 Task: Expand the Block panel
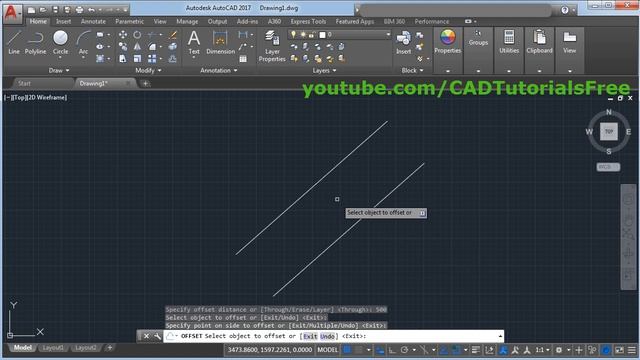[x=412, y=71]
